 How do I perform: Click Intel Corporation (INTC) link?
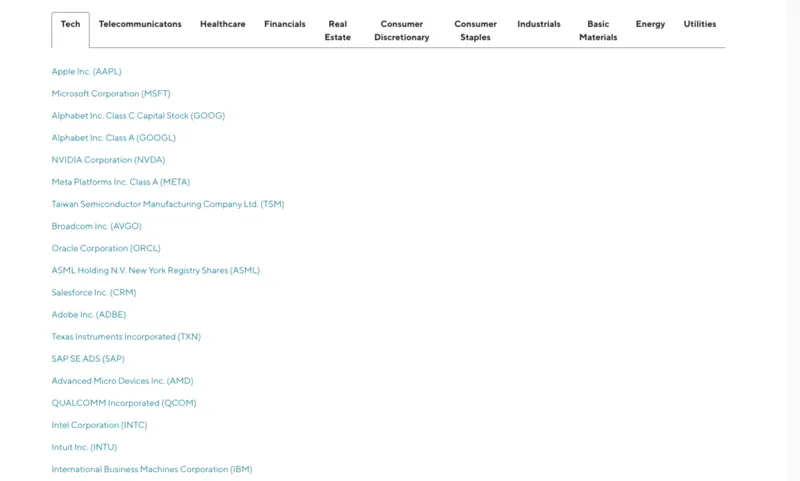point(99,425)
